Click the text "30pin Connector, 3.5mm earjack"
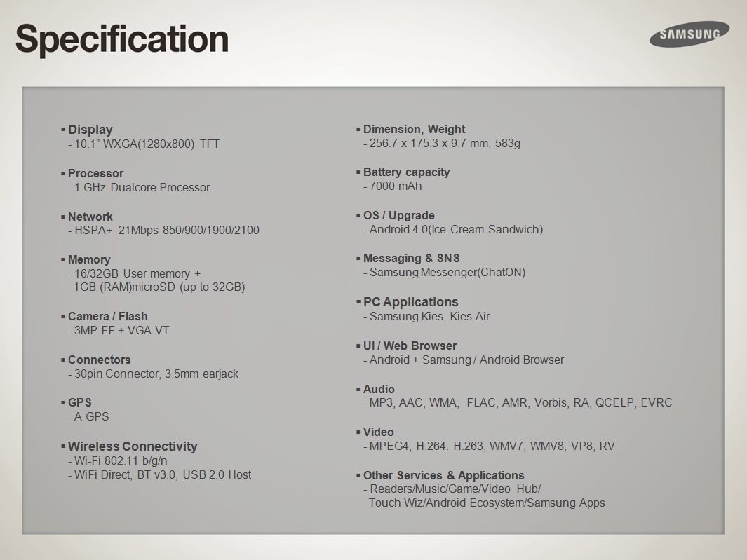747x560 pixels. point(156,374)
